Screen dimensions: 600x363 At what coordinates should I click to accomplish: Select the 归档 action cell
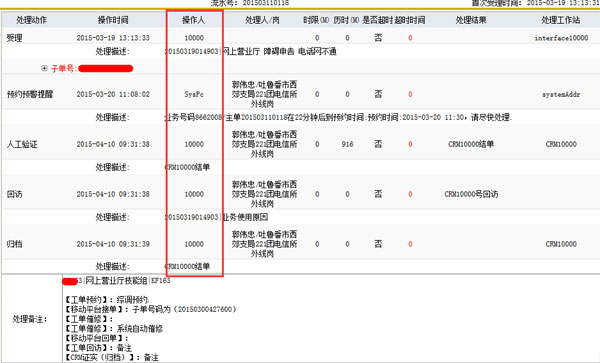15,244
